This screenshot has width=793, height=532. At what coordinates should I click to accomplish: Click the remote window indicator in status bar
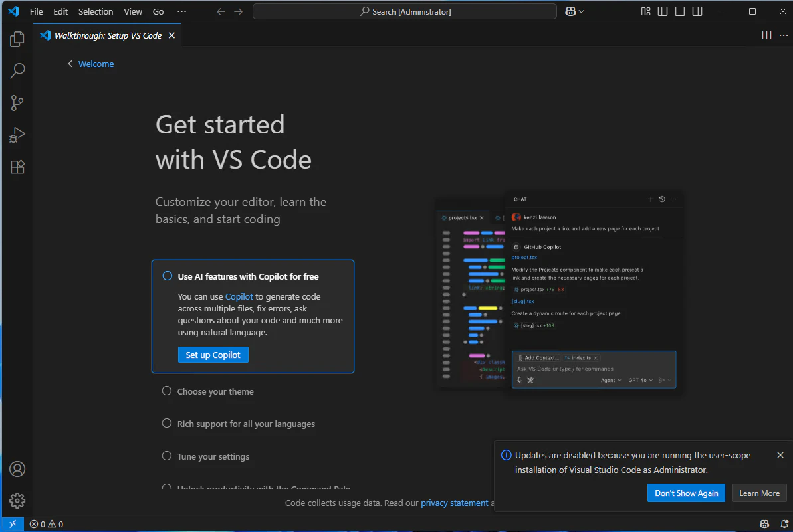[13, 524]
